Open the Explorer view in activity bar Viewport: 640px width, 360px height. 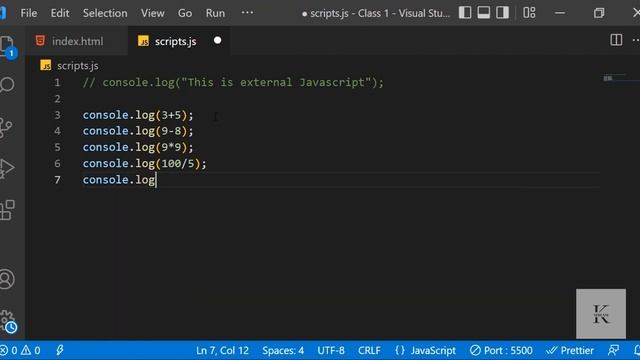(7, 46)
